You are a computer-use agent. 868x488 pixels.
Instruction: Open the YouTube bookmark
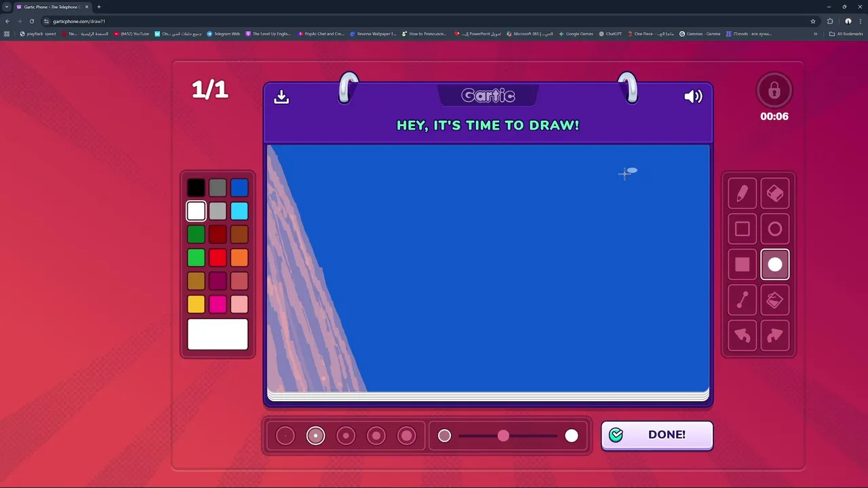tap(132, 34)
